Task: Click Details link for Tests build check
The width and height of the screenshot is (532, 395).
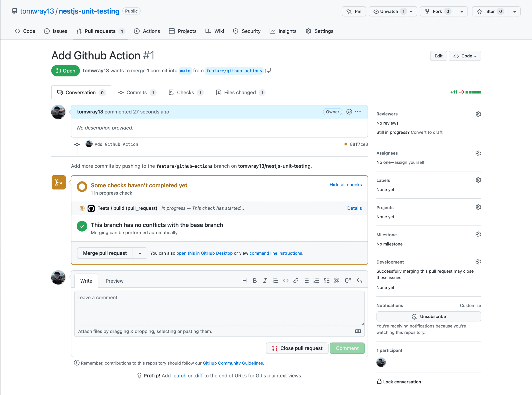Action: pyautogui.click(x=354, y=208)
